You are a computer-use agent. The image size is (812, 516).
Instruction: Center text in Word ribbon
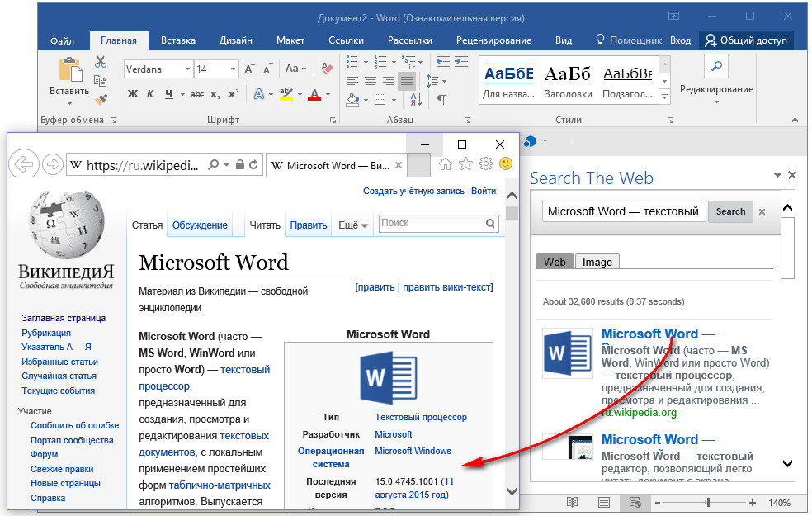[x=371, y=81]
